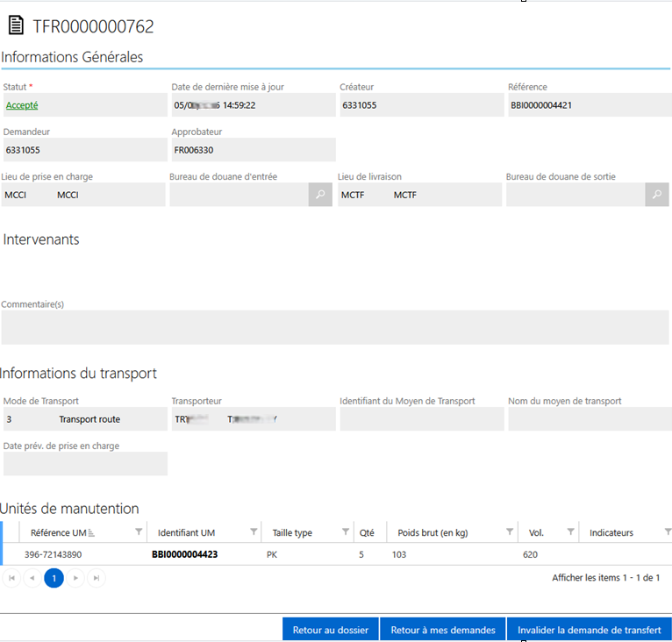Filter the Identifiant UM column

(x=254, y=532)
